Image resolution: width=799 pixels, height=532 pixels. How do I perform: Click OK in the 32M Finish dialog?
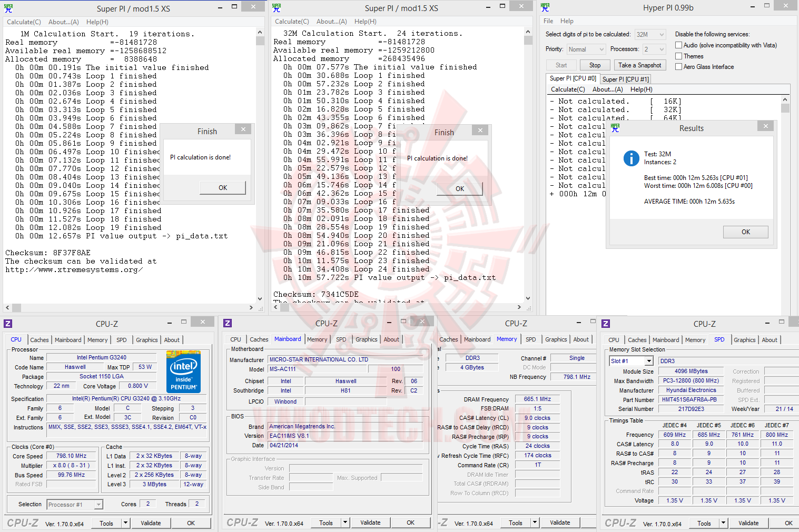460,189
